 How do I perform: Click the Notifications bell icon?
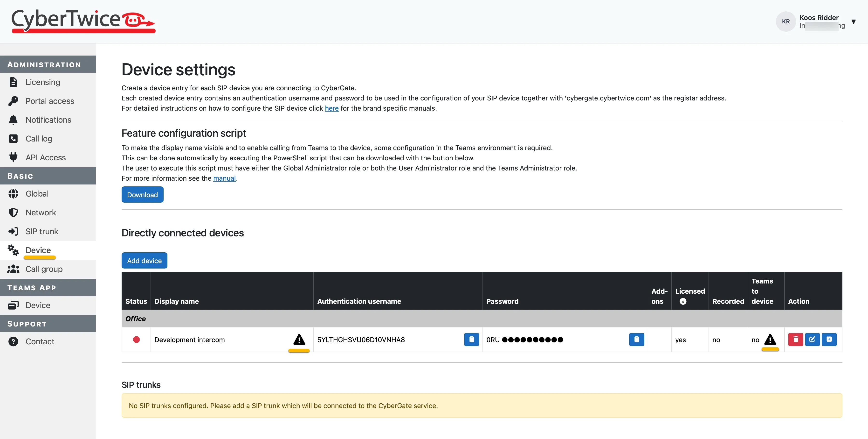[13, 120]
